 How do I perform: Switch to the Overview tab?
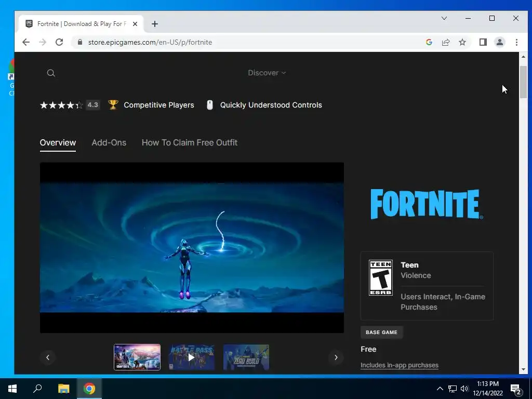58,142
